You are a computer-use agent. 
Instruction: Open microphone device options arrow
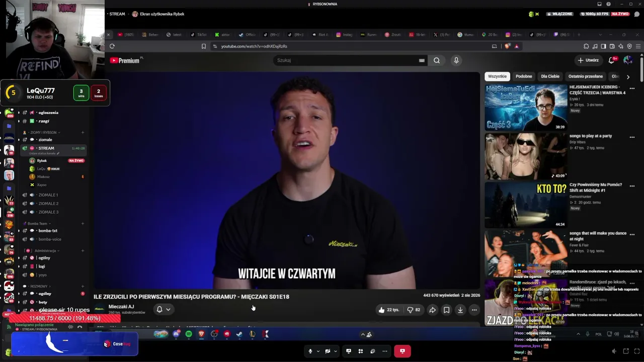click(x=318, y=351)
